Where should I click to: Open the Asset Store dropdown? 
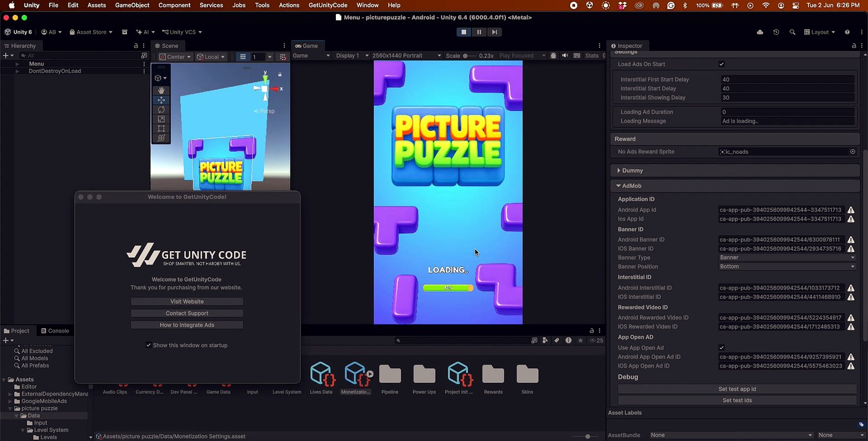coord(91,32)
